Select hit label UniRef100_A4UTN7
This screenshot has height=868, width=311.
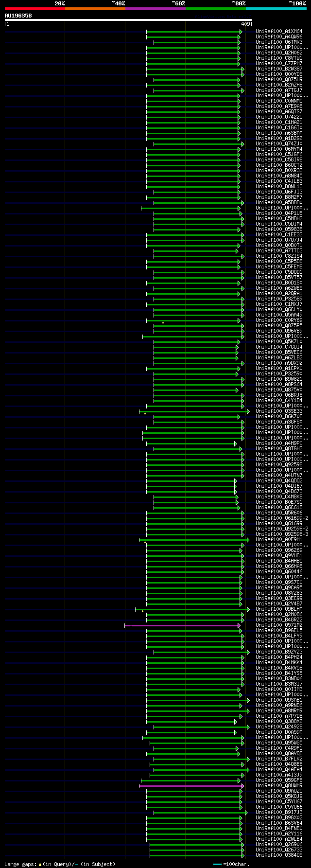pos(279,476)
